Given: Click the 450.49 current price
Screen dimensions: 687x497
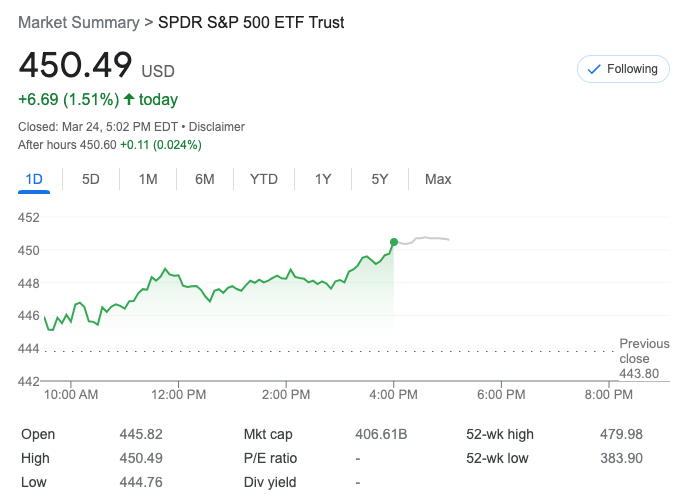Looking at the screenshot, I should (x=76, y=65).
